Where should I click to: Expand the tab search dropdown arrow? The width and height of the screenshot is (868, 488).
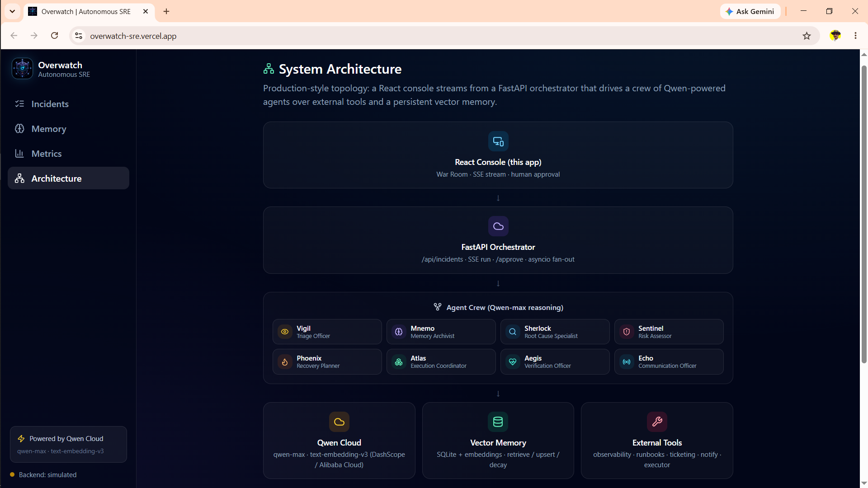click(13, 11)
